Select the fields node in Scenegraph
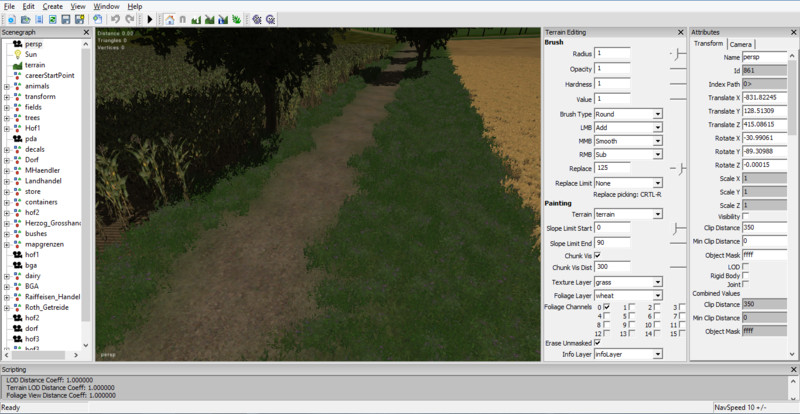 point(33,107)
